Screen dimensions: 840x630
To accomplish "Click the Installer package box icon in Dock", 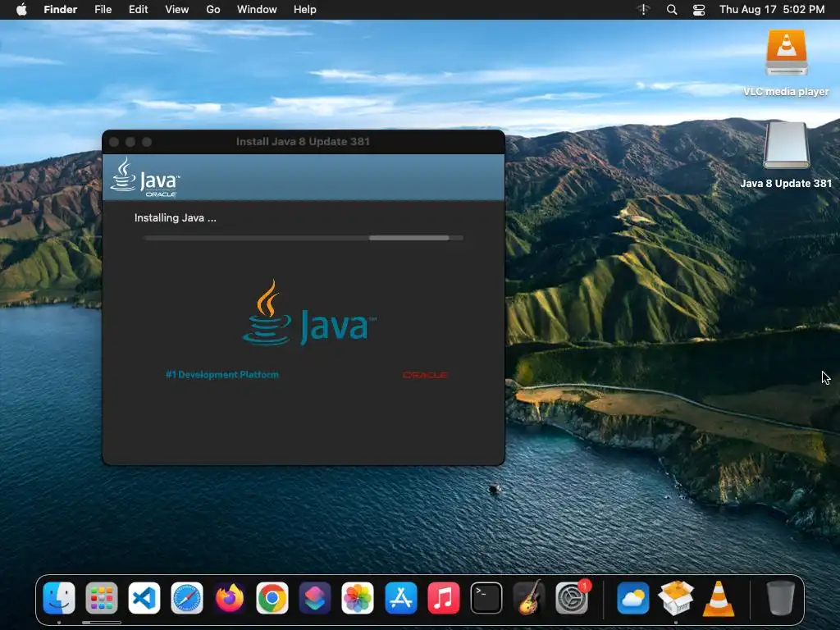I will click(676, 598).
